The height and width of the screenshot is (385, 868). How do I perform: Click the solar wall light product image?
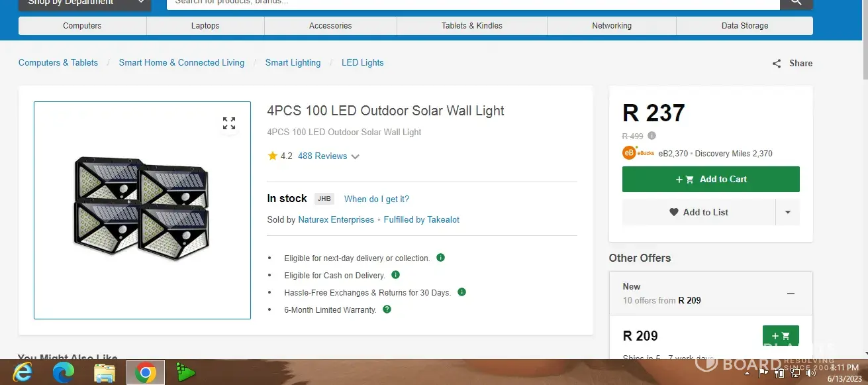coord(142,209)
